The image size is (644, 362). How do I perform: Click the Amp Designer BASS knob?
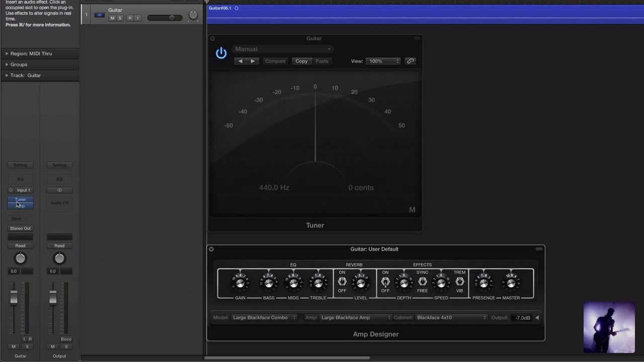[269, 283]
